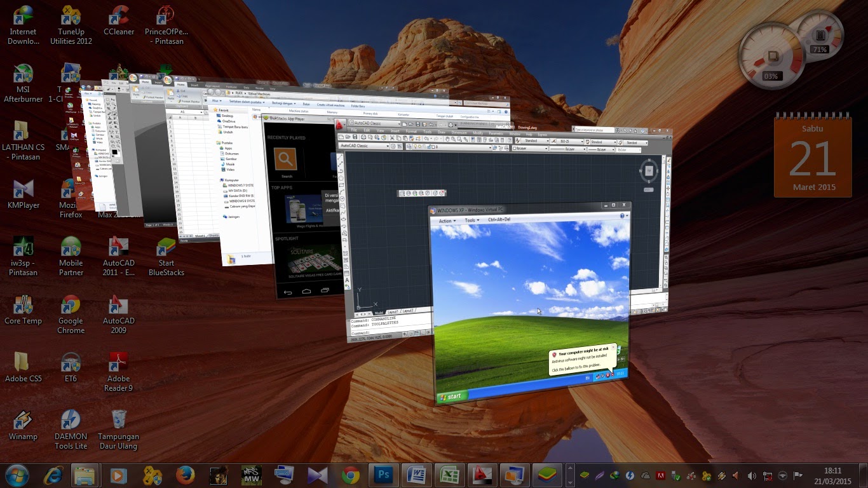The image size is (868, 488).
Task: Open the CCleaner desktop shortcut
Action: [119, 22]
